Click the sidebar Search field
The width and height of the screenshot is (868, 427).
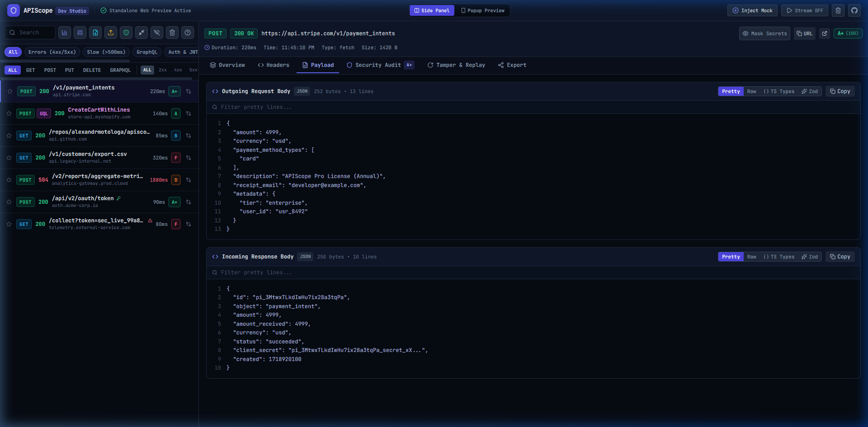[x=30, y=33]
